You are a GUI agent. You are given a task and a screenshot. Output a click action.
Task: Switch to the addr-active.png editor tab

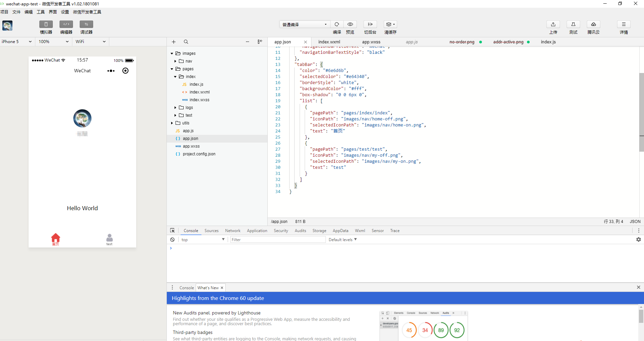tap(508, 42)
